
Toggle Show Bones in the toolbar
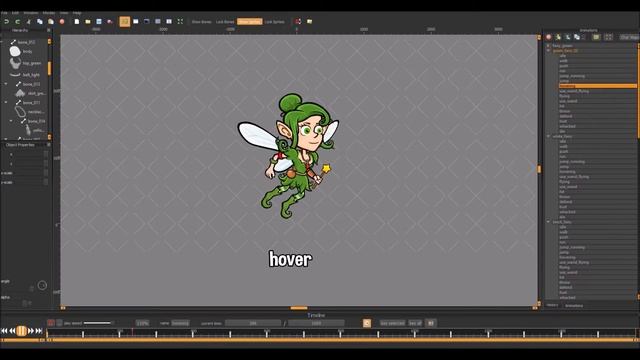tap(202, 22)
